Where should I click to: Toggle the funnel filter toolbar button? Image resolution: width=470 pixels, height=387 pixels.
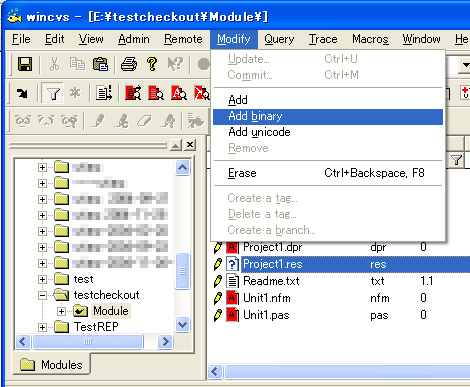(53, 93)
